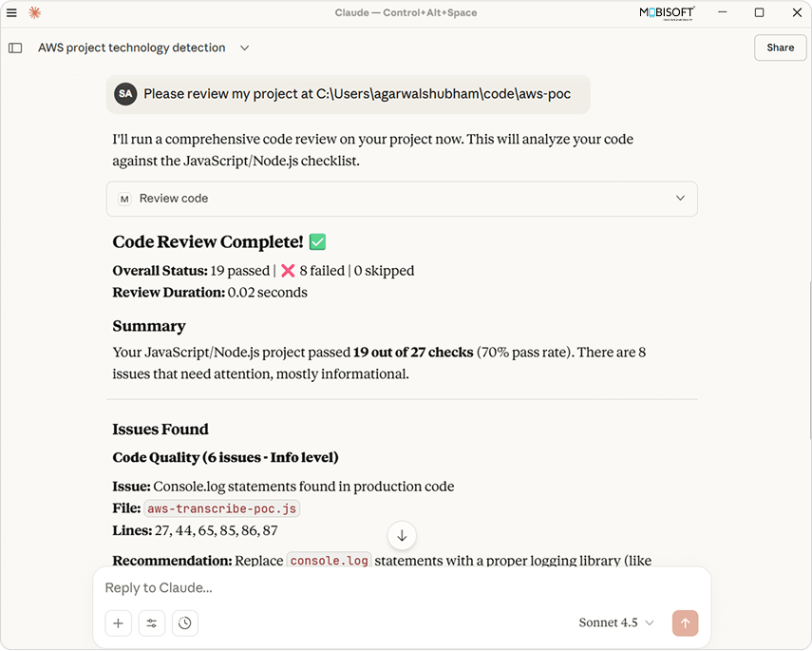The image size is (812, 651).
Task: Open the hamburger menu at top left
Action: point(12,12)
